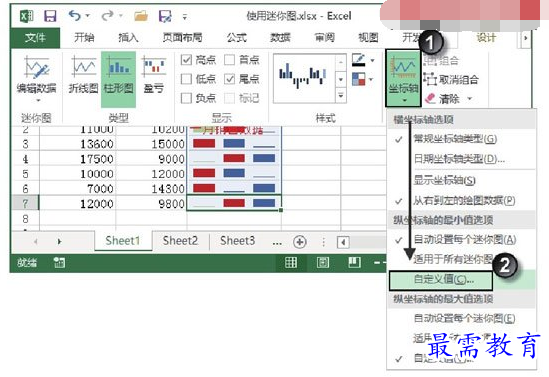Click the sparkline color pen icon
The height and width of the screenshot is (377, 549).
359,60
